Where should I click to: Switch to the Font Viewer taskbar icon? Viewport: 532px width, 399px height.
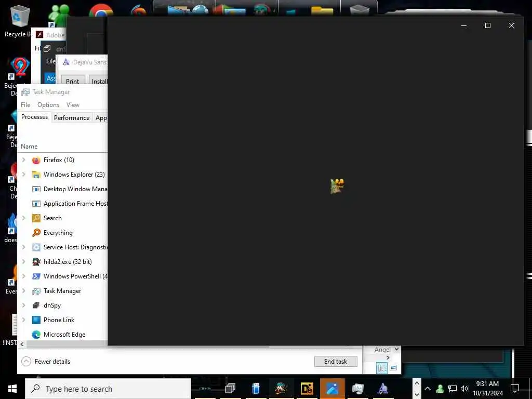pyautogui.click(x=383, y=389)
